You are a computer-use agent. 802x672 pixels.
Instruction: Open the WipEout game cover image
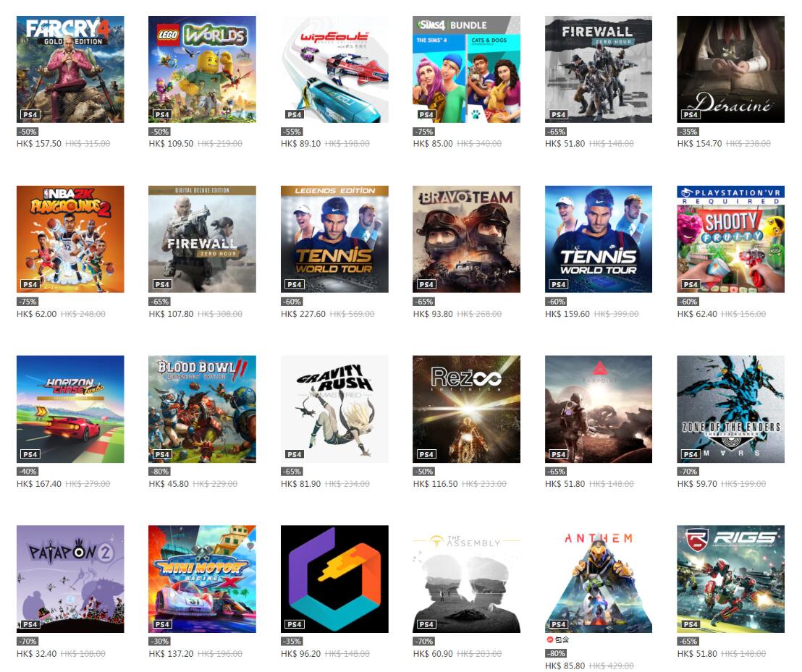pos(334,69)
